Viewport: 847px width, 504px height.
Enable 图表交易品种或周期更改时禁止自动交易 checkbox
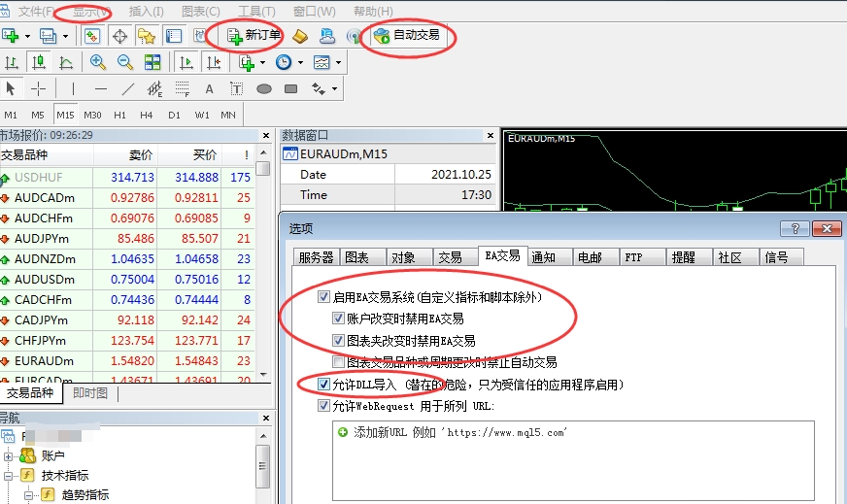pyautogui.click(x=338, y=362)
